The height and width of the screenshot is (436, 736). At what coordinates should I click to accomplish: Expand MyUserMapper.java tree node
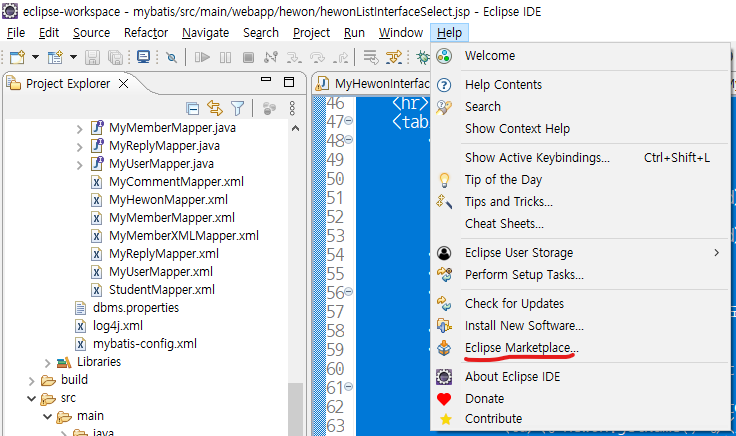point(79,165)
